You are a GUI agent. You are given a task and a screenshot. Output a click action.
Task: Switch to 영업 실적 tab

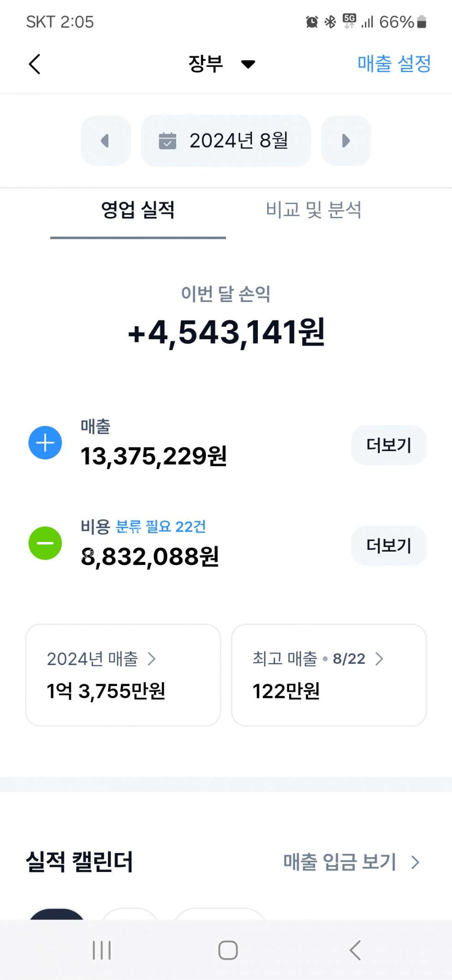tap(138, 210)
